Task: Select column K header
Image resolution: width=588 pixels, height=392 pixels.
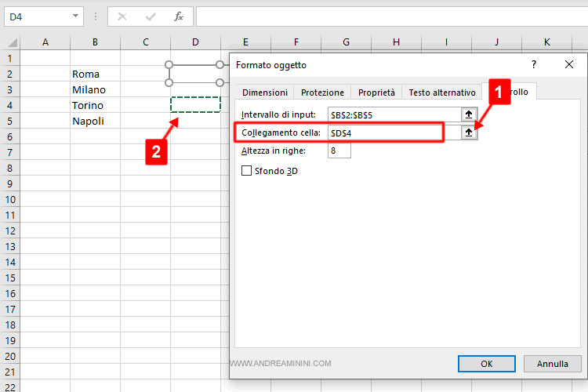Action: coord(546,42)
